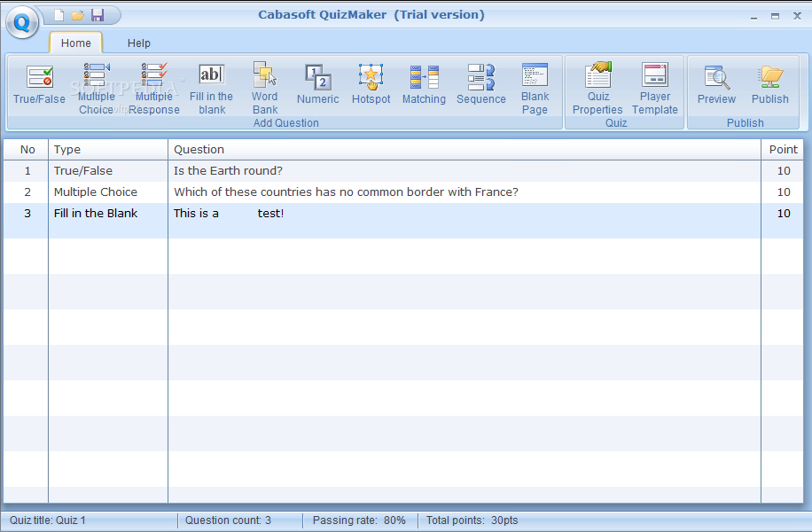Insert a Blank Page

[535, 87]
